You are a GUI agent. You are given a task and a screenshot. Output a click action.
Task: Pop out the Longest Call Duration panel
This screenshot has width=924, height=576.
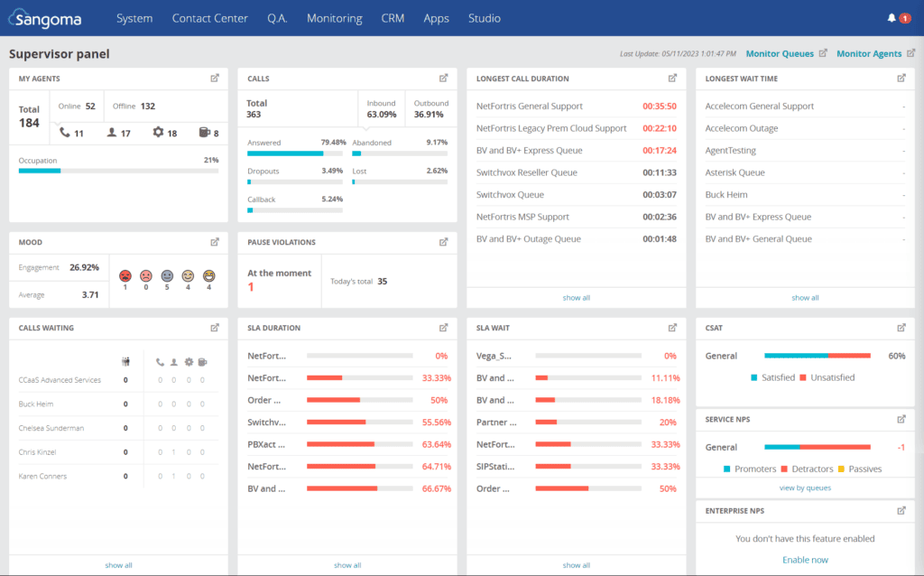(x=672, y=79)
